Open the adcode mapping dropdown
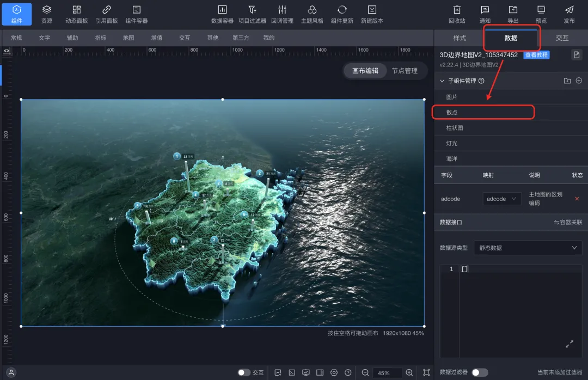Screen dimensions: 588x380 (x=501, y=199)
